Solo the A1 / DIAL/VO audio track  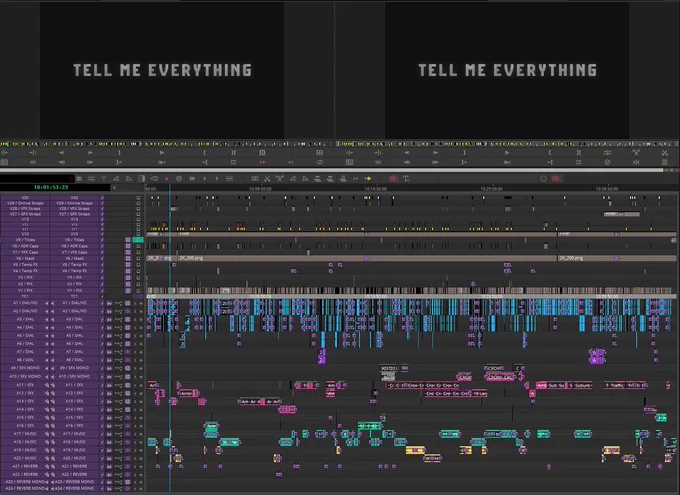[x=135, y=303]
